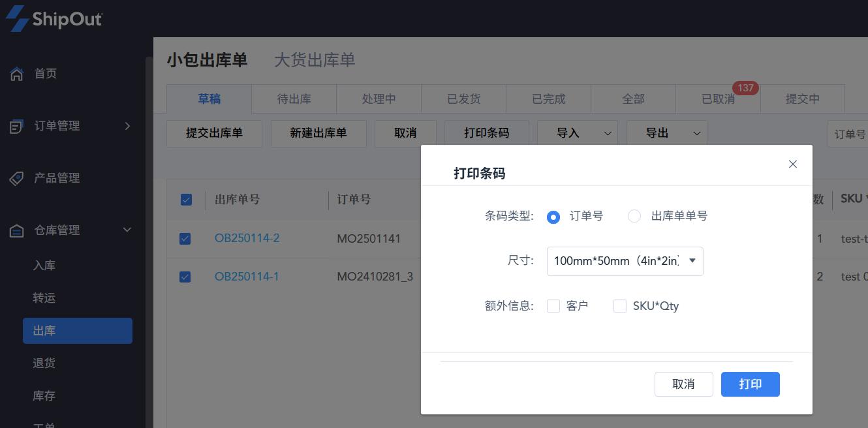The image size is (868, 428).
Task: Open the 大货出库单 tab
Action: pos(315,60)
